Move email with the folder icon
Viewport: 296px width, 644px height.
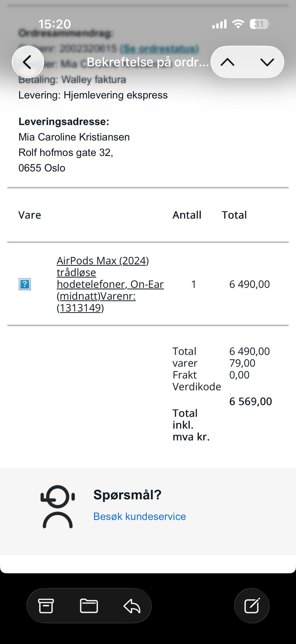(x=89, y=605)
